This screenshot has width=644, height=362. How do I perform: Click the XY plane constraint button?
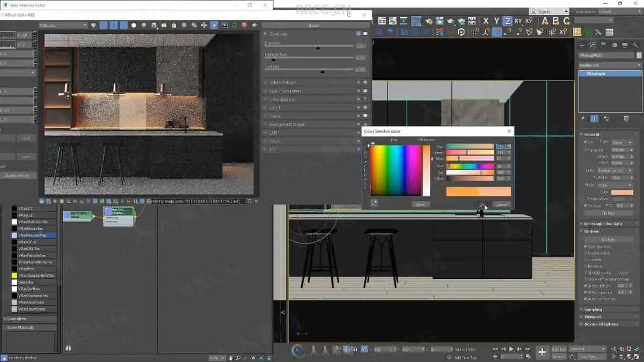518,21
